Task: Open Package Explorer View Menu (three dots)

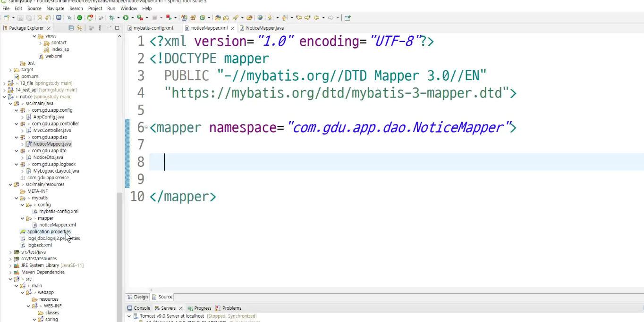Action: click(x=100, y=28)
